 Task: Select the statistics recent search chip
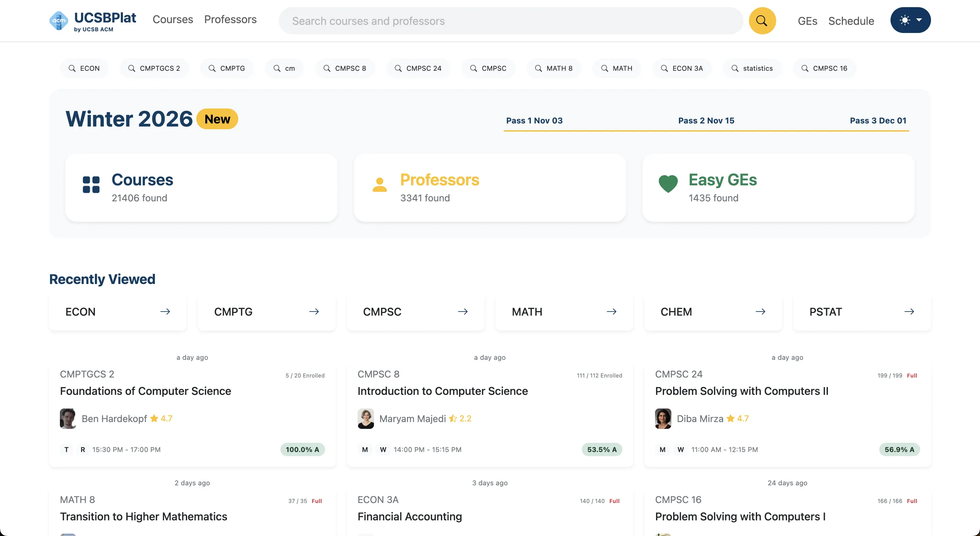(752, 68)
